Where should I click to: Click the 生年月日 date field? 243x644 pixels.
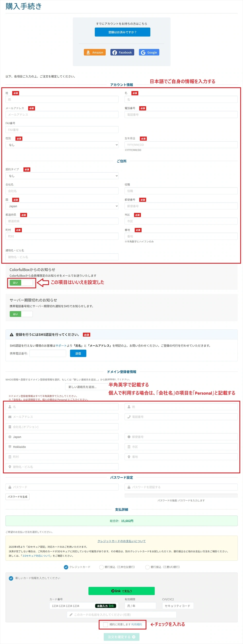click(x=181, y=145)
